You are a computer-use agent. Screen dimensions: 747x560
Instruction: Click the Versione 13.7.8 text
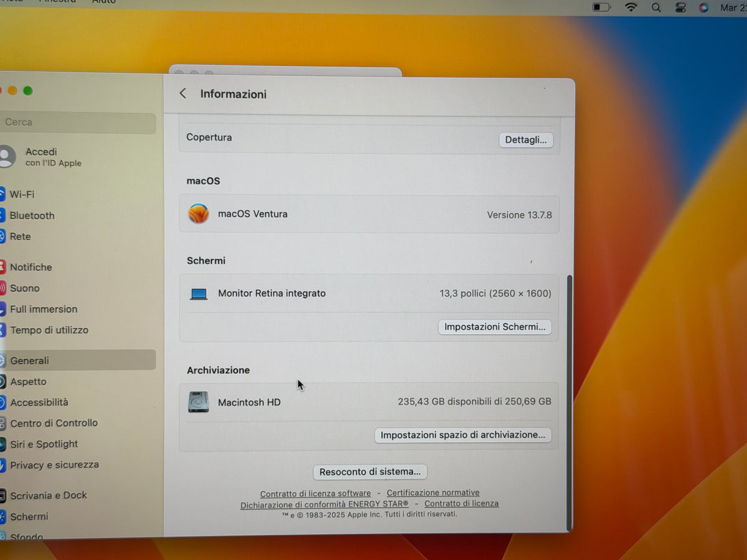519,215
